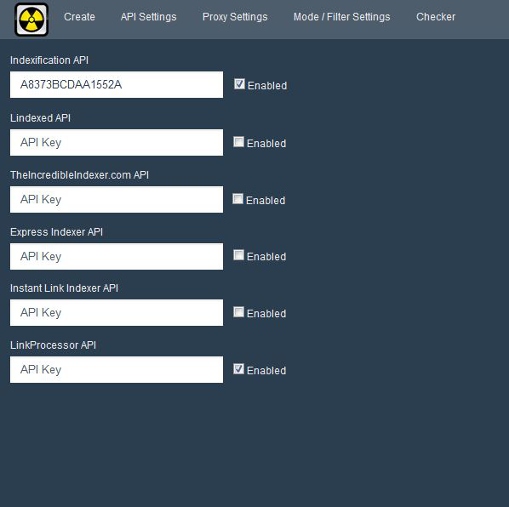Focus the Indexification API key field
The image size is (509, 507).
coord(116,85)
